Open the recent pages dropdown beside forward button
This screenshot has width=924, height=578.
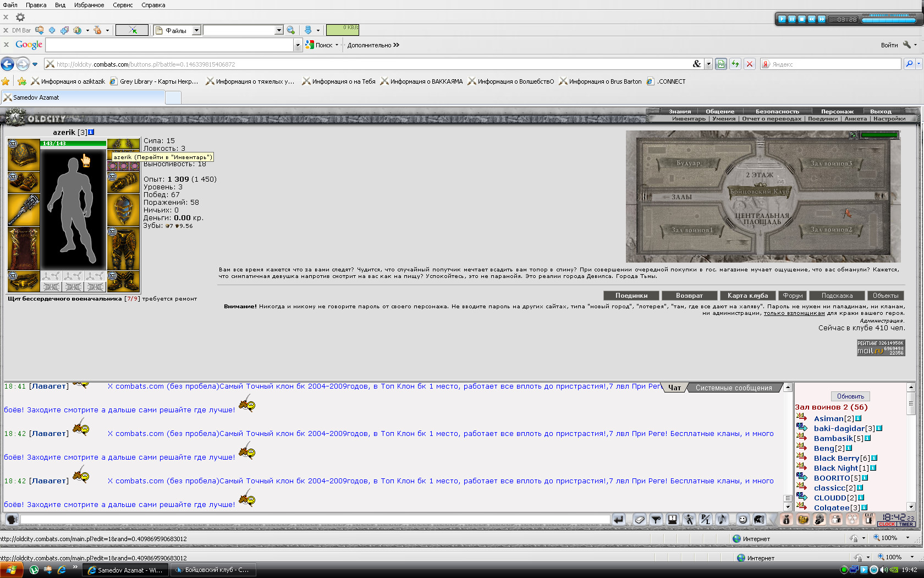[35, 64]
